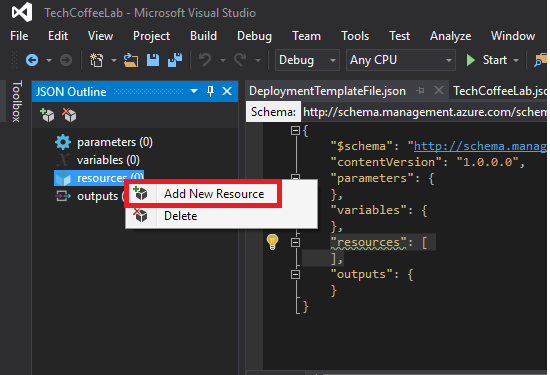Open the Edit menu
The image size is (550, 375).
point(58,36)
